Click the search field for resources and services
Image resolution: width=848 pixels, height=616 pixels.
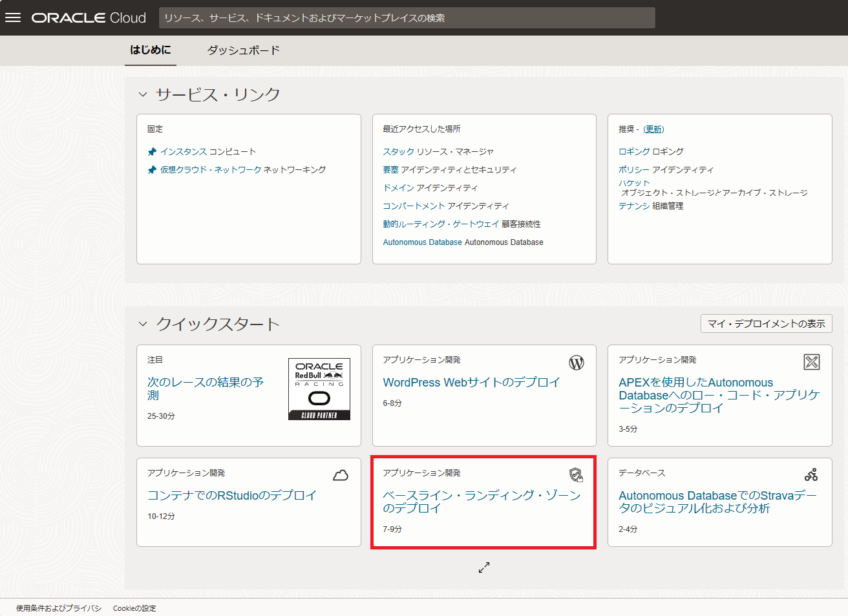pos(407,18)
